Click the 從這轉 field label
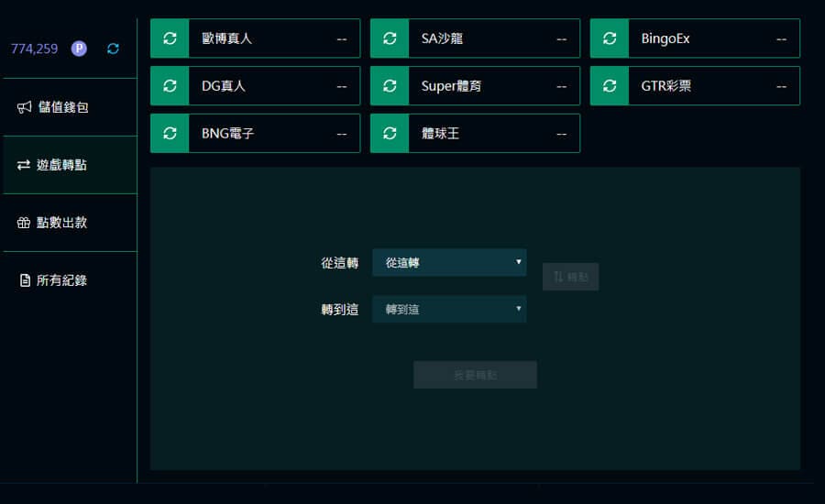Image resolution: width=825 pixels, height=504 pixels. [340, 262]
